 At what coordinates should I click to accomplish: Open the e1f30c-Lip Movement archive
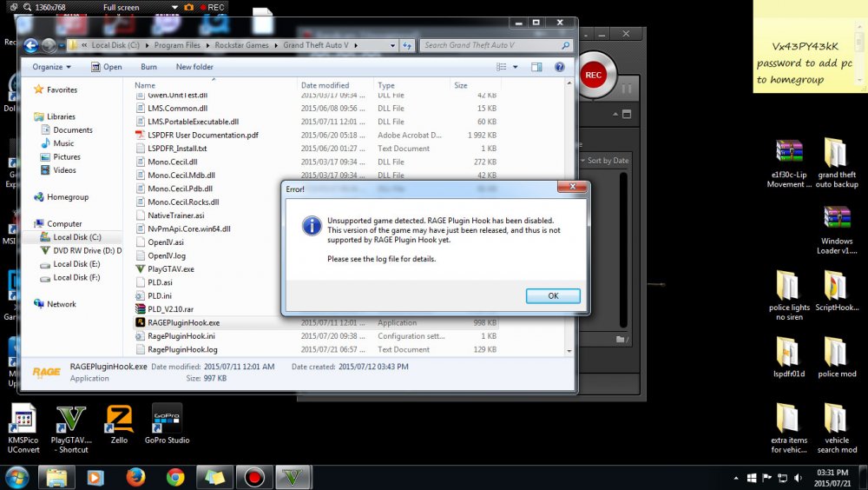[x=789, y=163]
